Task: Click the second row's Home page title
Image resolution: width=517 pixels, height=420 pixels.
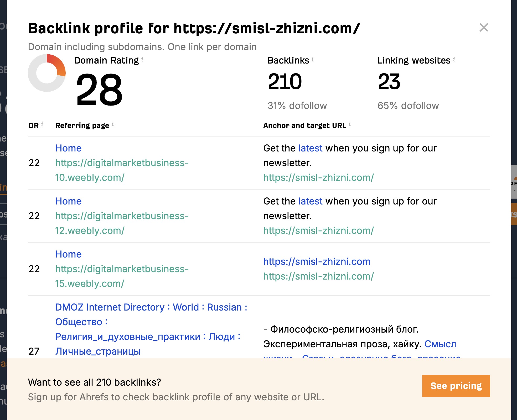Action: (68, 201)
